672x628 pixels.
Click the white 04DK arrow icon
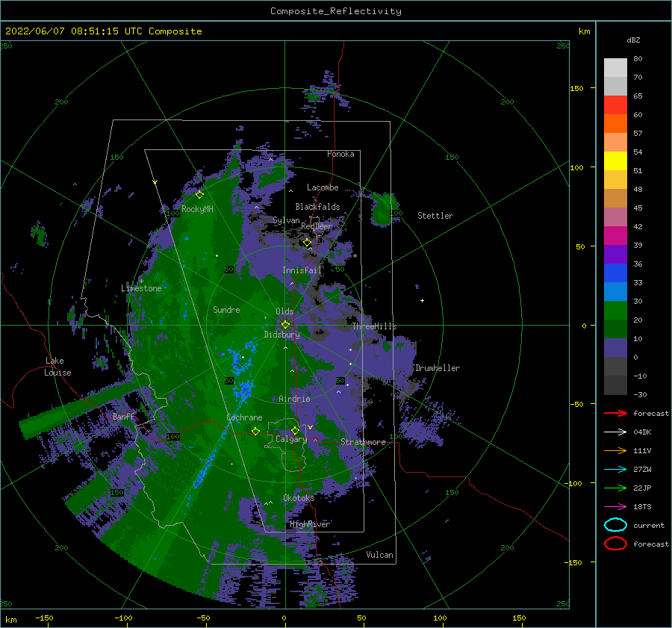pos(615,432)
